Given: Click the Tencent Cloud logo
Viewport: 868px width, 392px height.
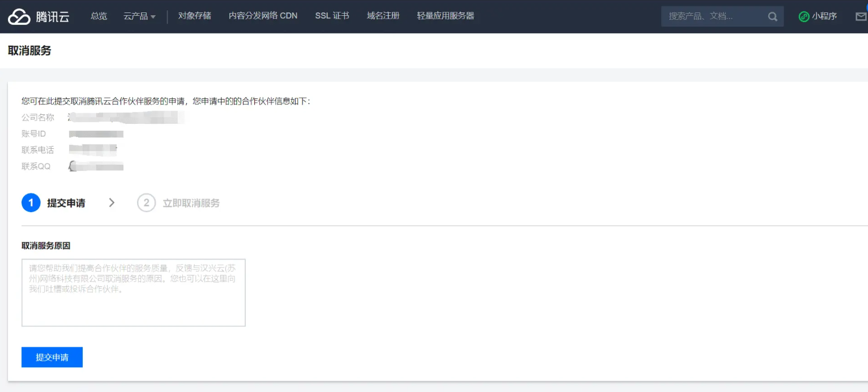Looking at the screenshot, I should [39, 16].
